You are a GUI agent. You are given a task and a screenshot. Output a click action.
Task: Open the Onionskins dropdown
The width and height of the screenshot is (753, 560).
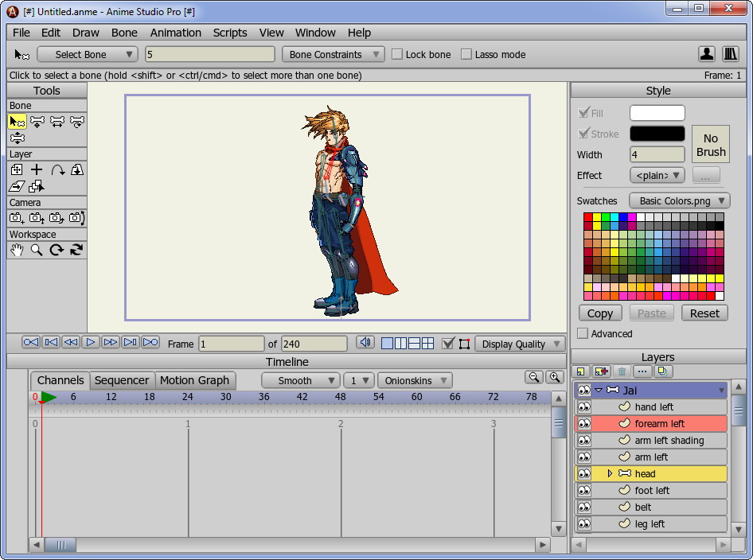coord(415,380)
